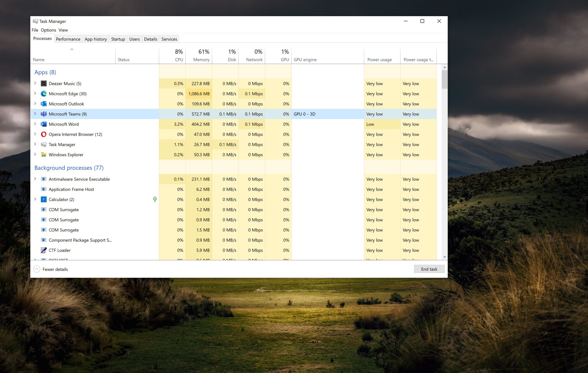Sort by the Disk column header
This screenshot has height=373, width=588.
click(225, 56)
